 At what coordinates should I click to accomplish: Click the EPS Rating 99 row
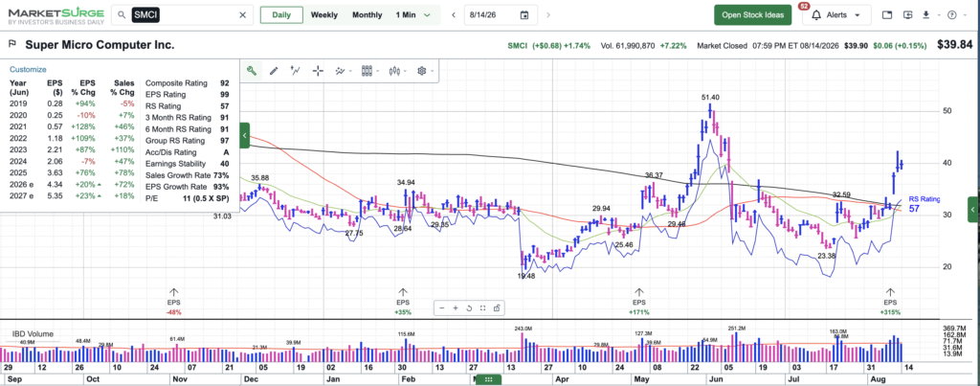[x=187, y=95]
